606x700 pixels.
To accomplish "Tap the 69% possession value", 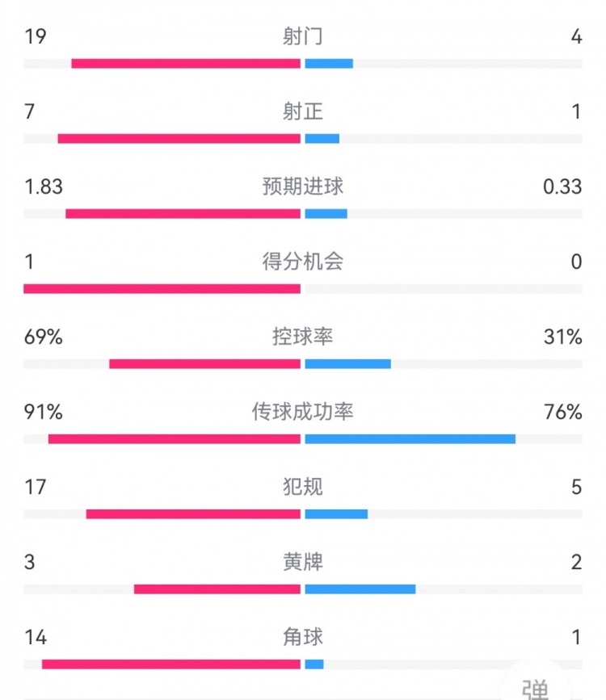I will pyautogui.click(x=44, y=337).
